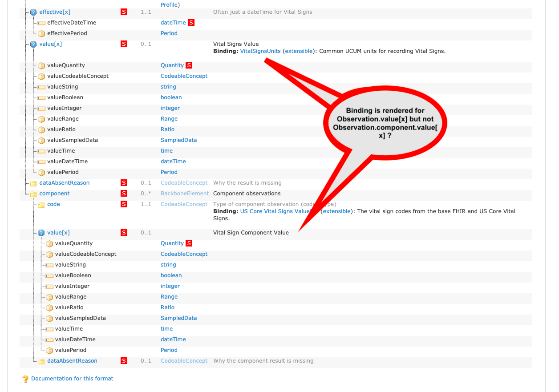
Task: Click the component value[x] choice icon
Action: coord(41,233)
